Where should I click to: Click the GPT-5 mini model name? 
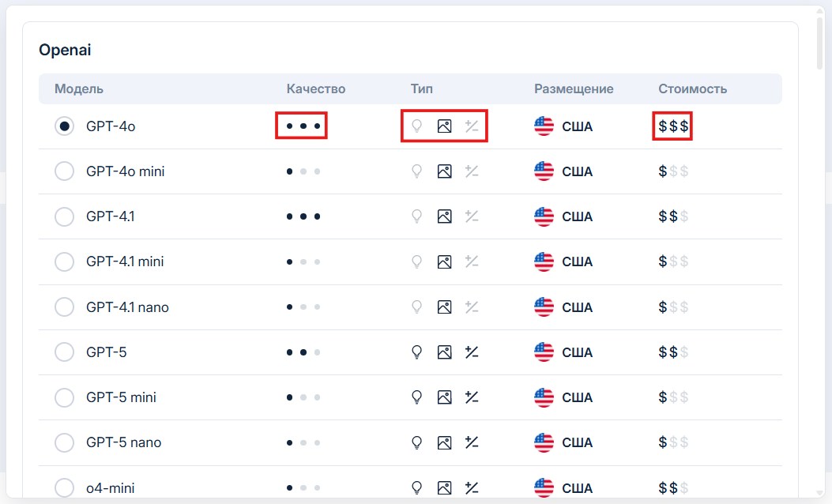point(121,397)
